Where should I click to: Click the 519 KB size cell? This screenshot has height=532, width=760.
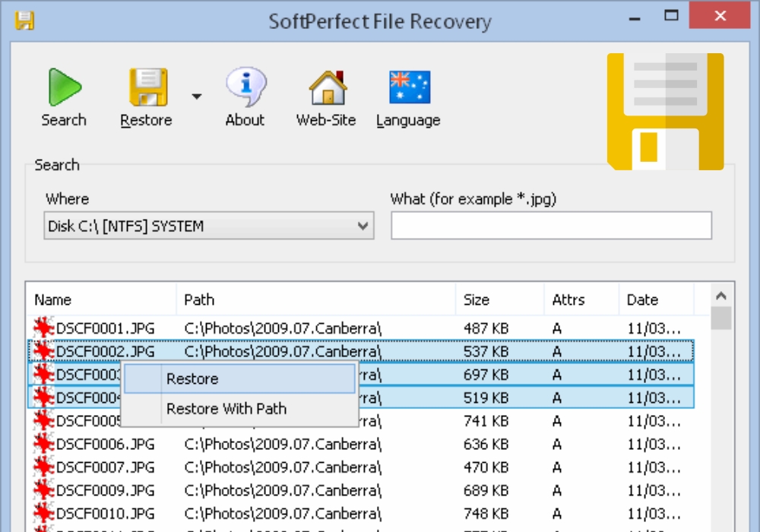486,397
